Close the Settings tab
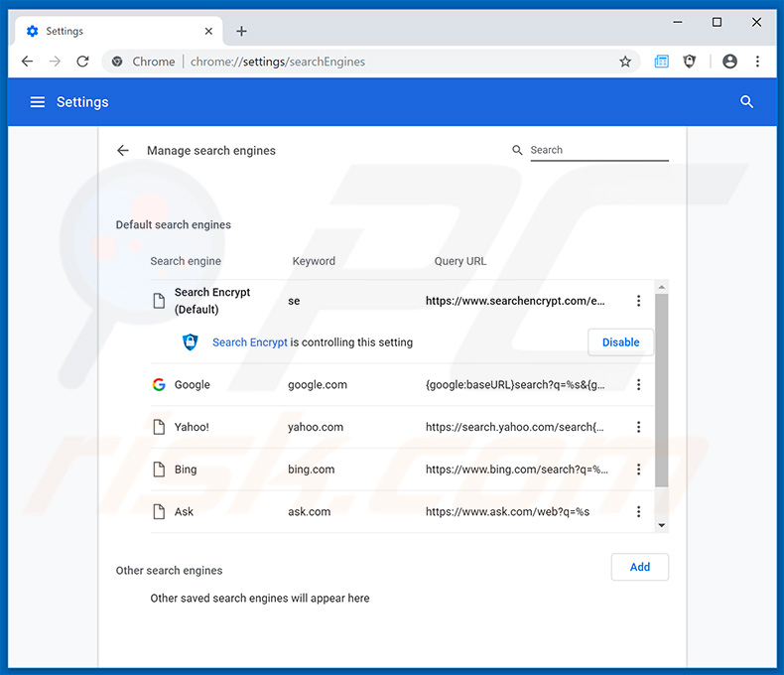The image size is (784, 675). click(x=208, y=31)
